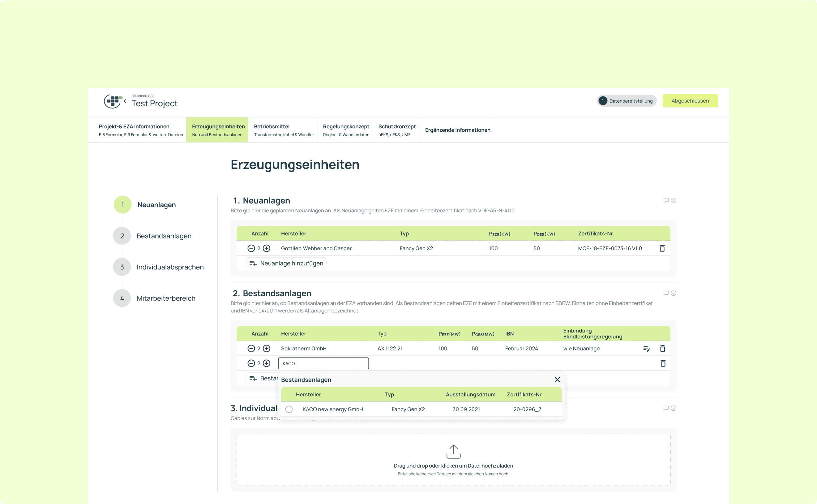Click the Abgeschlossen button
The height and width of the screenshot is (504, 817).
(x=690, y=101)
